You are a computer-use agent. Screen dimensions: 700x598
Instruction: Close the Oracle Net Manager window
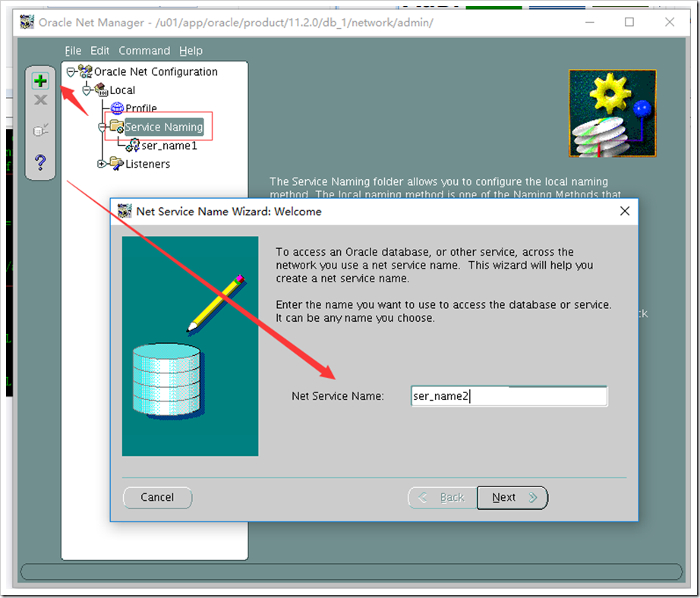click(669, 22)
